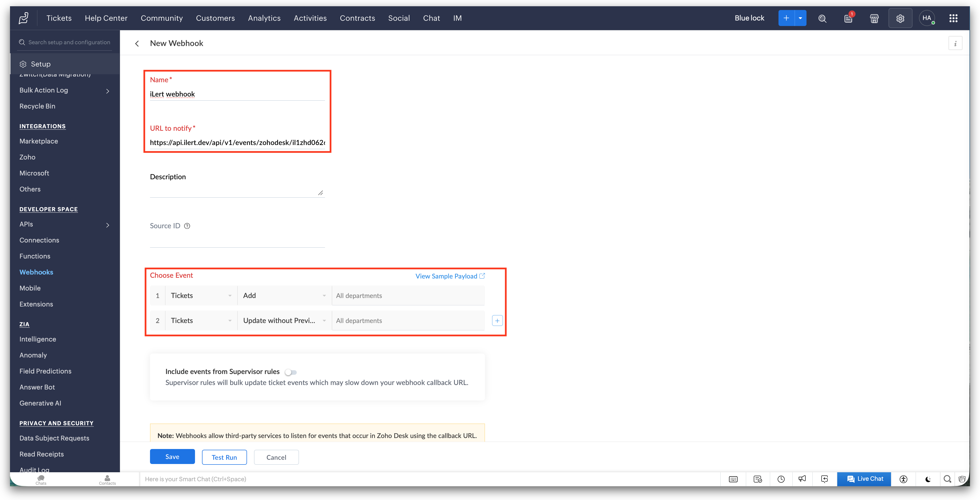This screenshot has width=980, height=500.
Task: Expand the Bulk Action Log submenu
Action: point(108,91)
